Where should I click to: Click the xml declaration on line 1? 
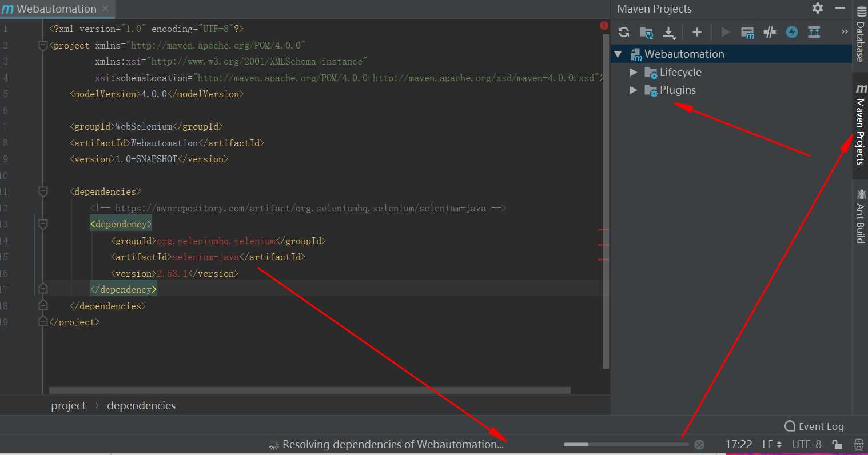[x=146, y=29]
